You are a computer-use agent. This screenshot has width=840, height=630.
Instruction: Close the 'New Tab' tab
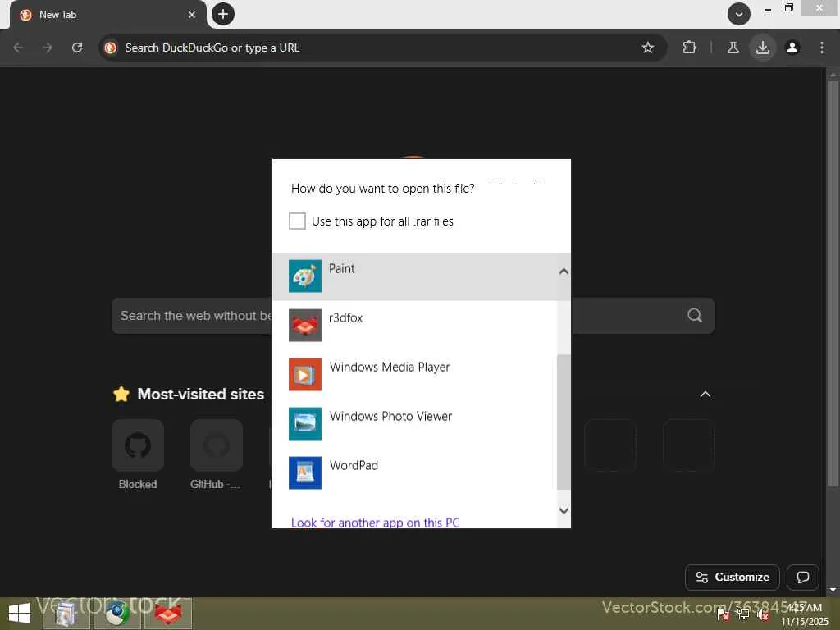[192, 15]
